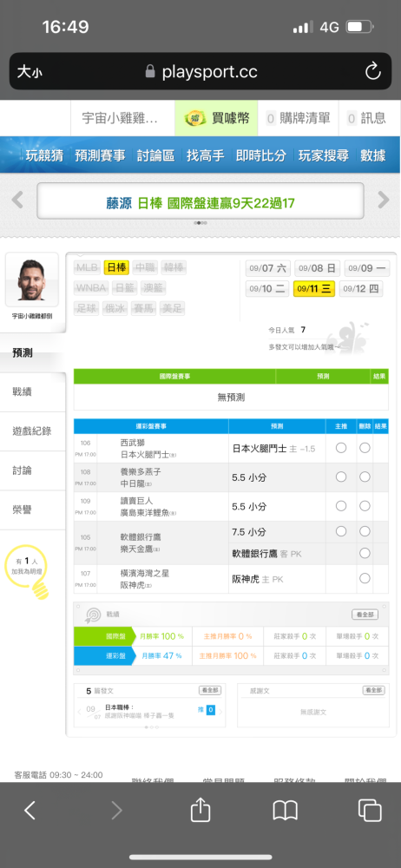
Task: Switch to the 戰績 sidebar tab
Action: pyautogui.click(x=33, y=392)
